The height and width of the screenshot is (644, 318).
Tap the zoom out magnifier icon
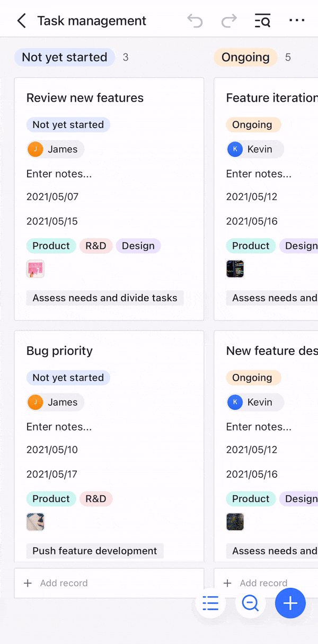(x=250, y=603)
